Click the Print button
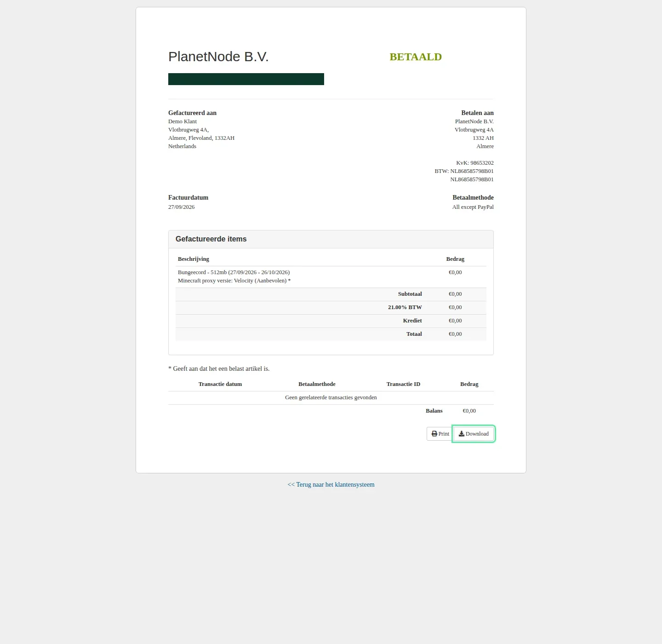The image size is (662, 644). 440,434
